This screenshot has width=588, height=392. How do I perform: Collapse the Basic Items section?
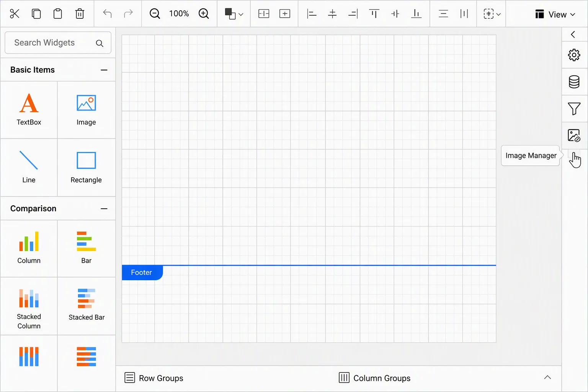[104, 70]
